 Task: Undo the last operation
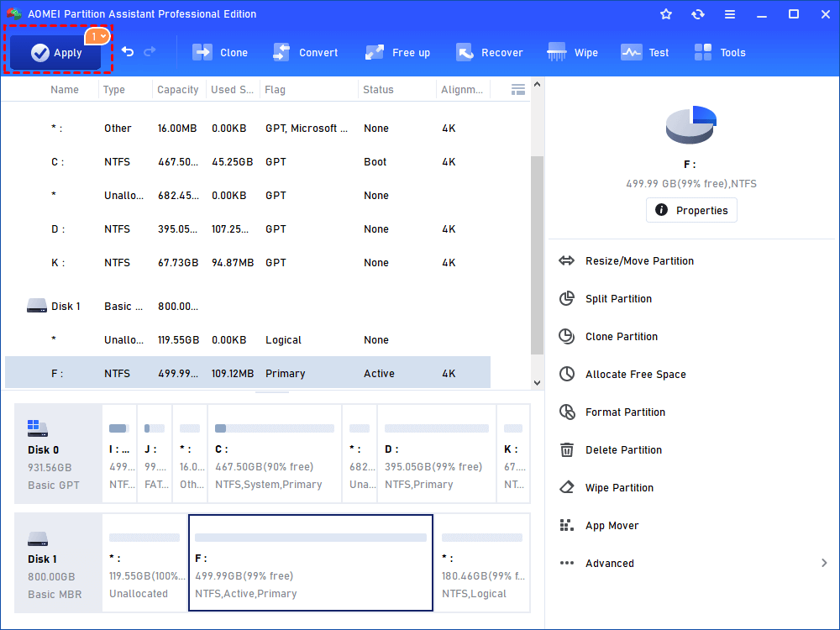pyautogui.click(x=128, y=51)
